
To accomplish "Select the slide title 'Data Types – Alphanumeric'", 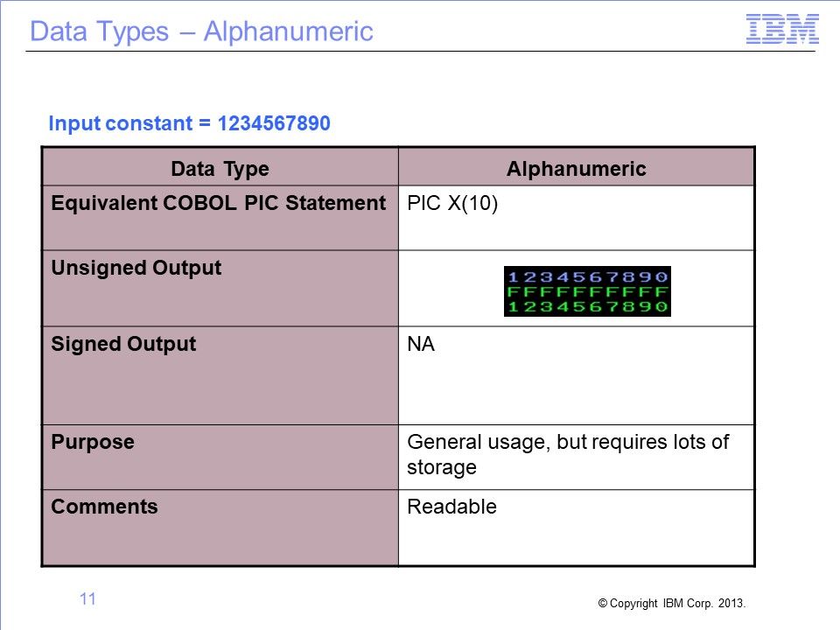I will [x=201, y=31].
